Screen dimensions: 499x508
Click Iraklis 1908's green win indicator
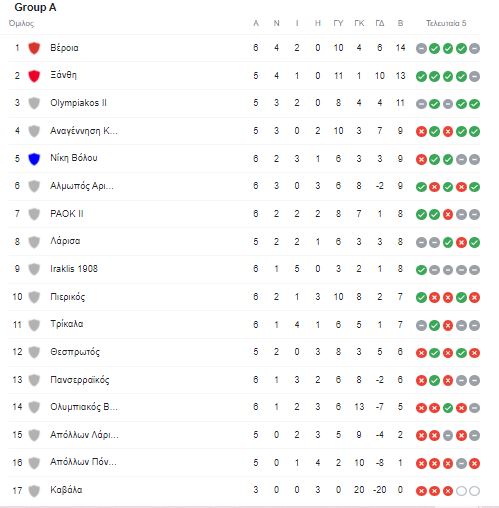421,270
